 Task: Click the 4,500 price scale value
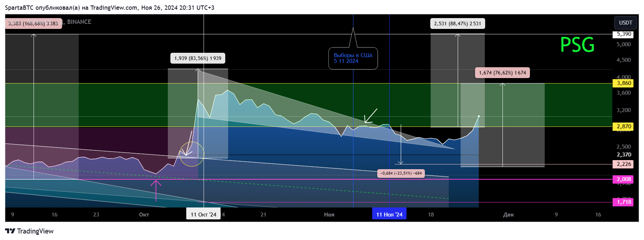623,60
